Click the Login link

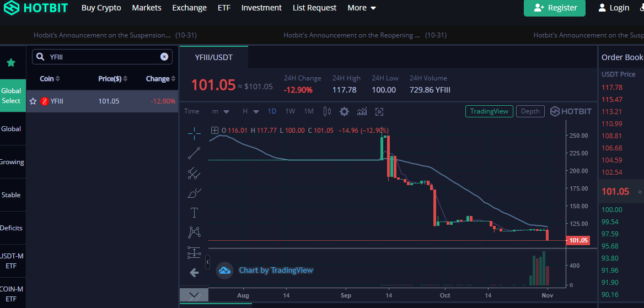[614, 7]
